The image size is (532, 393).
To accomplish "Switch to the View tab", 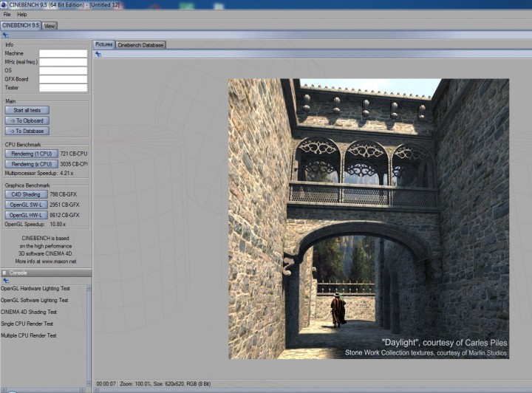I will click(x=50, y=26).
